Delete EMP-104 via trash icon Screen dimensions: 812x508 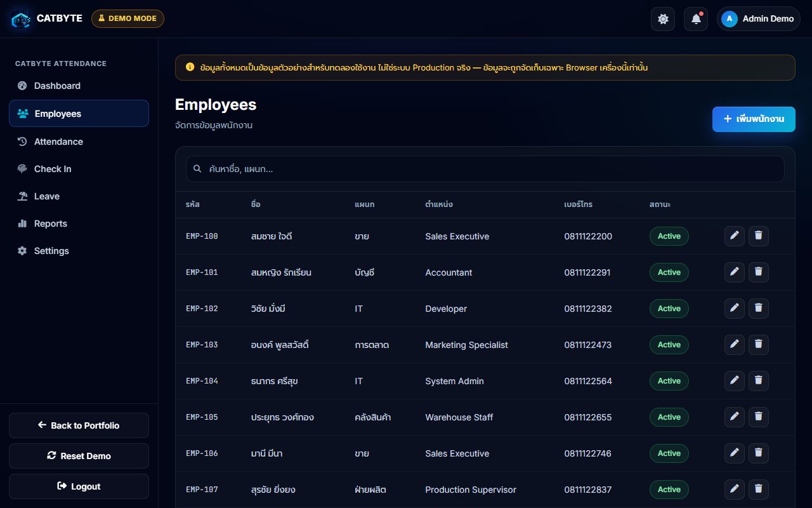coord(759,381)
